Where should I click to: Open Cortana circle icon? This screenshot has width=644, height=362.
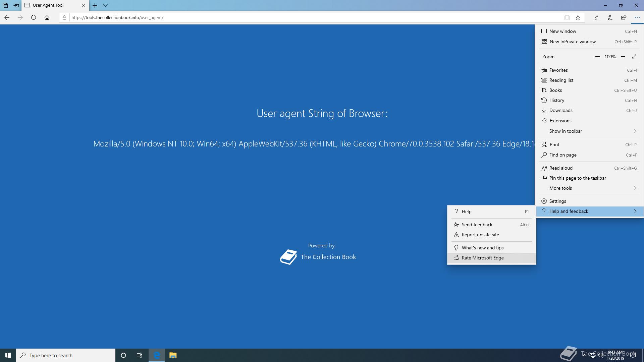click(x=123, y=355)
